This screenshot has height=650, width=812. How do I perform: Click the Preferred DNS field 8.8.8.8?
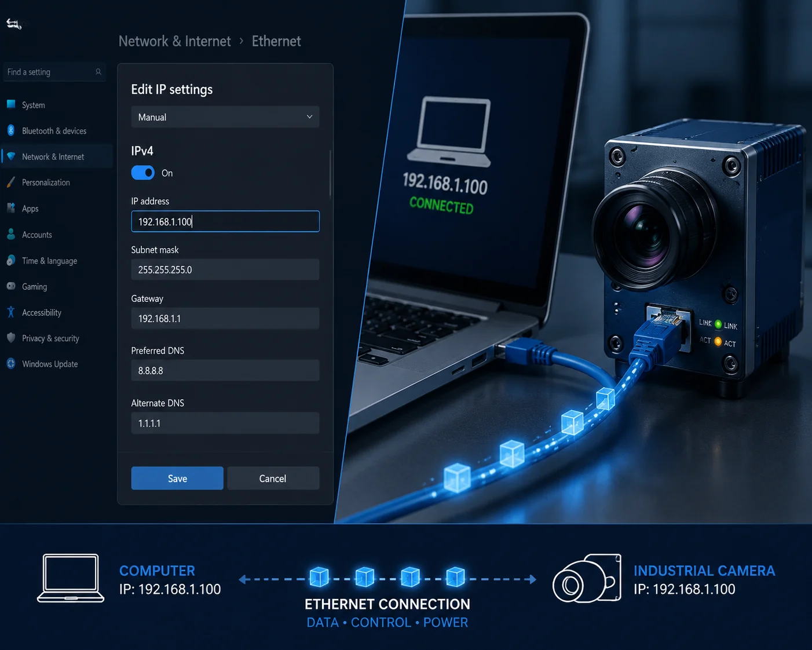point(225,370)
